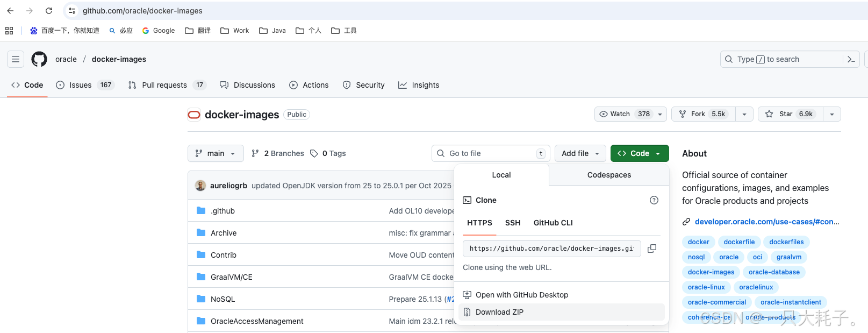Image resolution: width=868 pixels, height=333 pixels.
Task: Open the Baidu bookmark
Action: (x=64, y=31)
